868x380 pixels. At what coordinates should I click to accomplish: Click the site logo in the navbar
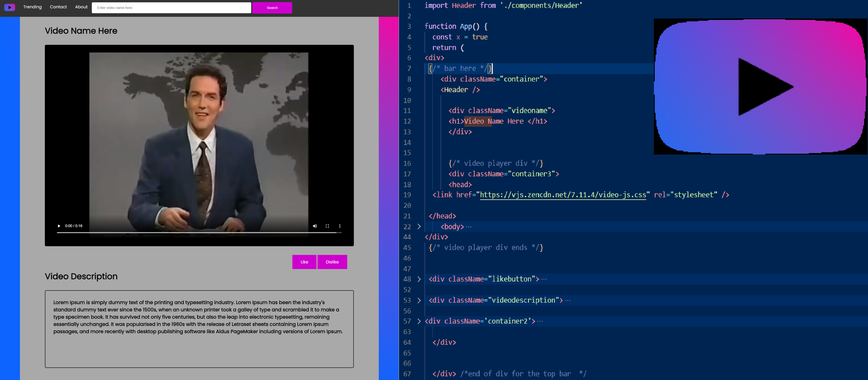[9, 7]
